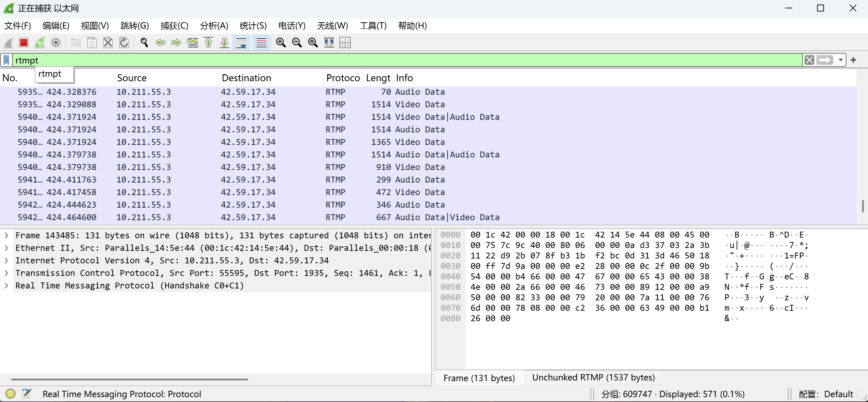Toggle packet list colorization rules
The height and width of the screenshot is (402, 868).
(261, 42)
